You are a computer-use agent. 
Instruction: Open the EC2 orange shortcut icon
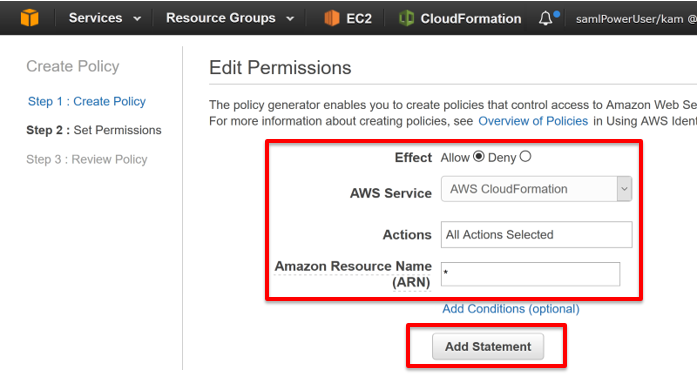pyautogui.click(x=332, y=18)
